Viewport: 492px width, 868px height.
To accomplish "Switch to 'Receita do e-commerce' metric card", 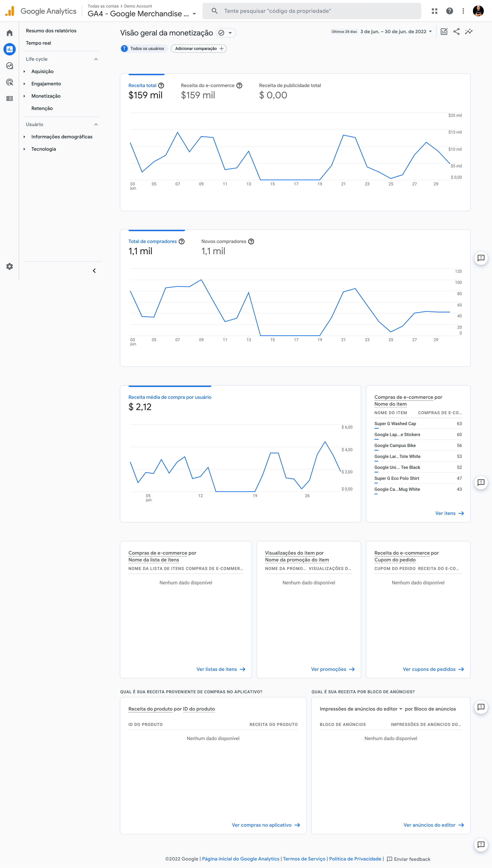I will [x=207, y=85].
